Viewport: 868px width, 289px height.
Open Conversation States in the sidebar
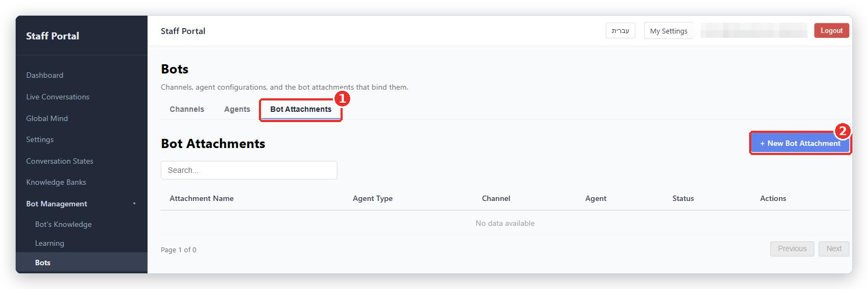pyautogui.click(x=59, y=161)
